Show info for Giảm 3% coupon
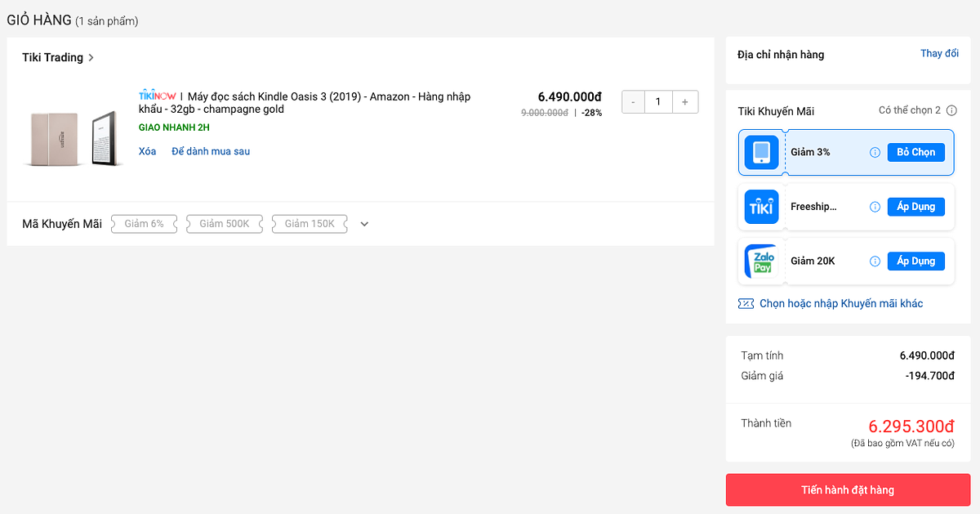The image size is (980, 514). (x=875, y=152)
